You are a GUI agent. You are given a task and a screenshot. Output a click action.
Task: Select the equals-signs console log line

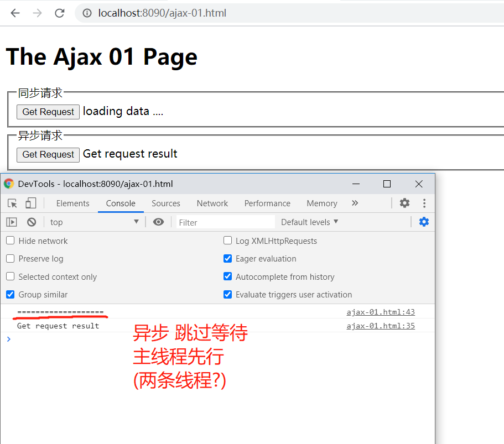tap(60, 312)
